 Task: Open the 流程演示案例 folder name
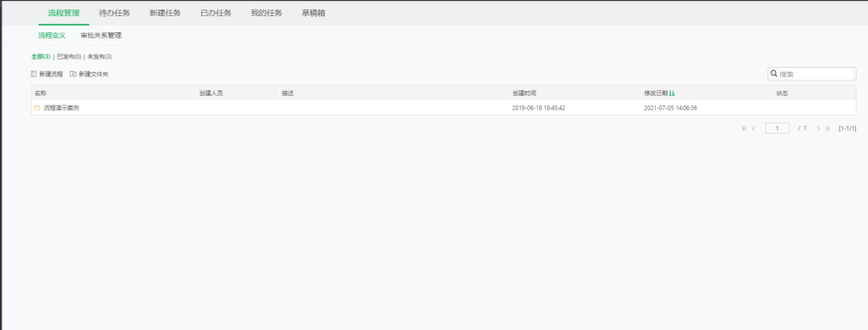pos(61,108)
